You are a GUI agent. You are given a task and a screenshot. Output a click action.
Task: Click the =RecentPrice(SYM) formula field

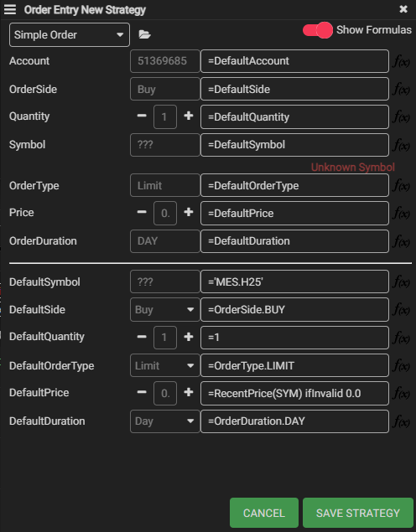tap(294, 393)
